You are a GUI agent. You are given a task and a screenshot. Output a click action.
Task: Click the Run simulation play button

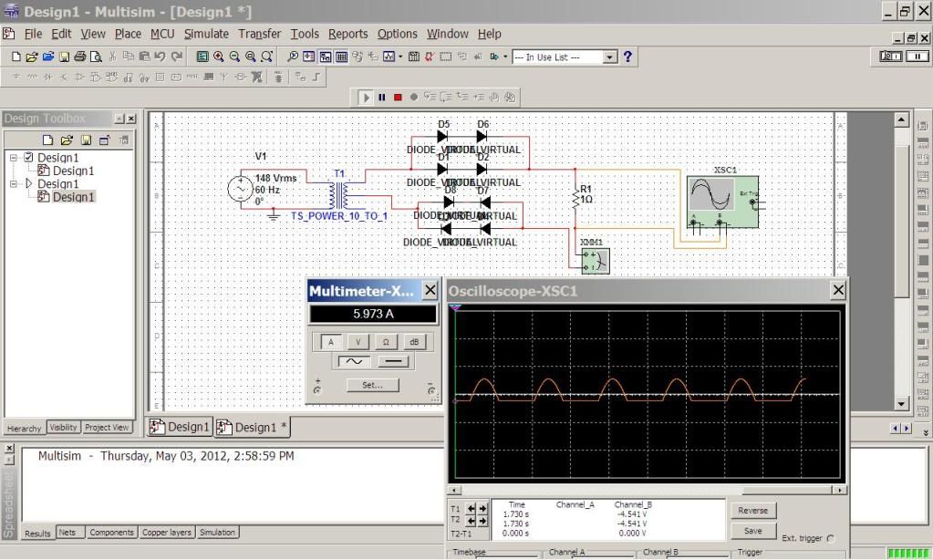click(x=365, y=97)
